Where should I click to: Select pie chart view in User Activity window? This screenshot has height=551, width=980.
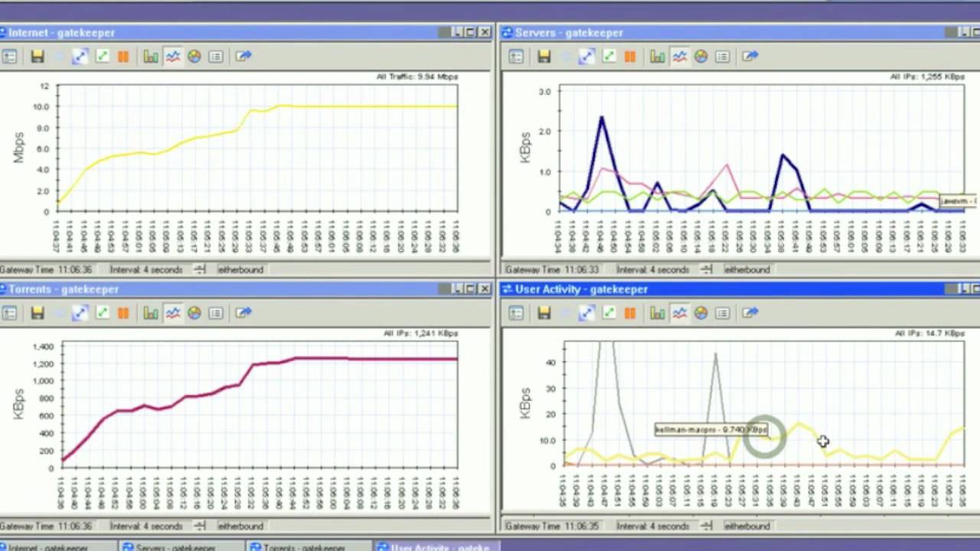coord(701,313)
